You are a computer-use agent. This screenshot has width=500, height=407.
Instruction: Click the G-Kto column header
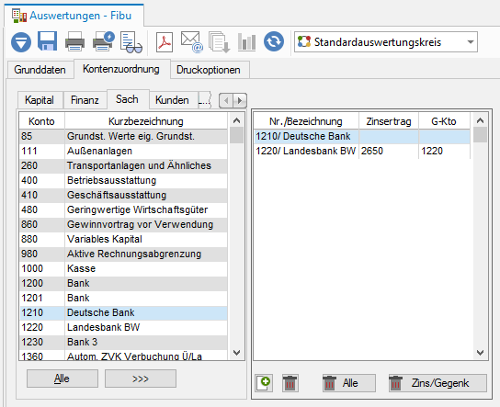coord(444,121)
